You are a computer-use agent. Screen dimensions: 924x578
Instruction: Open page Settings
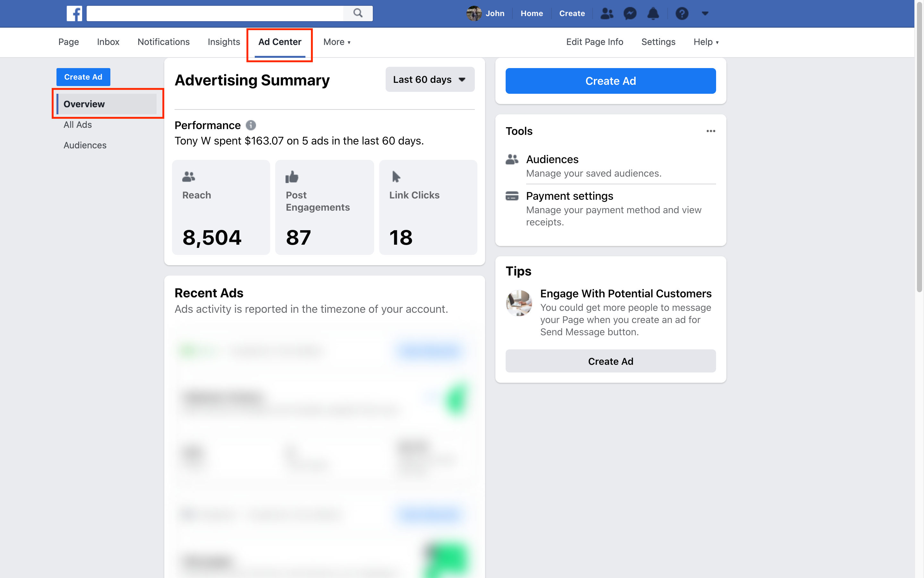[x=658, y=42]
